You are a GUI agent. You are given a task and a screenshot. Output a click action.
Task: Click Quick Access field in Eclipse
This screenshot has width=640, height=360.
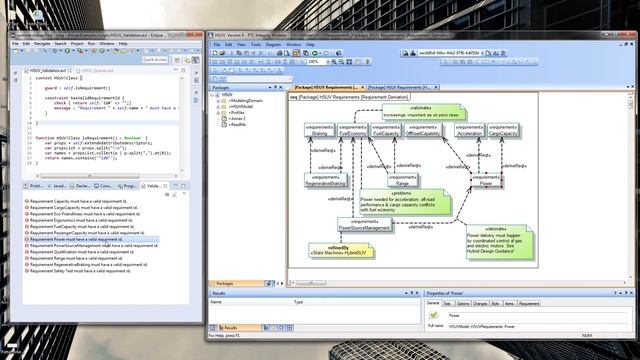[x=155, y=60]
